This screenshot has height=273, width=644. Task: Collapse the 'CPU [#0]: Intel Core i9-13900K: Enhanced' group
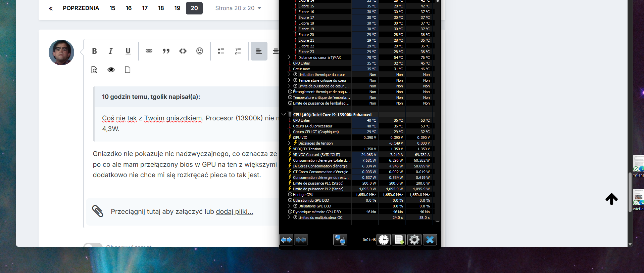tap(284, 115)
